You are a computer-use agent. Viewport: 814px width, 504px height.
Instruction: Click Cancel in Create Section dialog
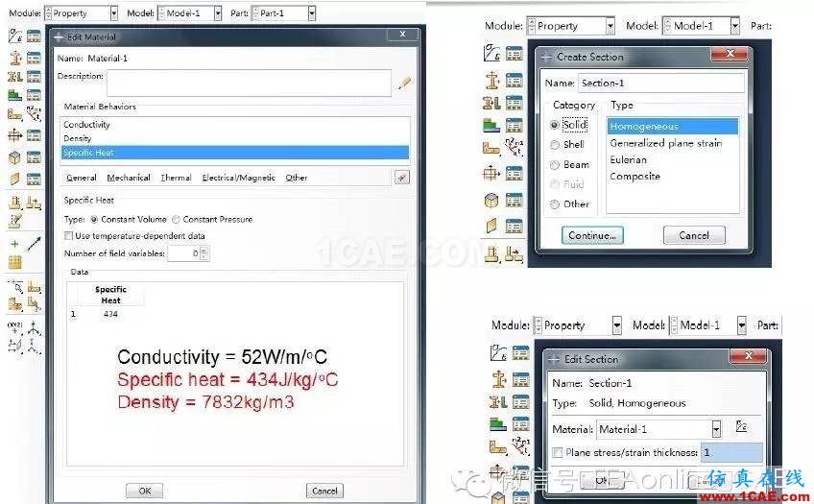694,235
